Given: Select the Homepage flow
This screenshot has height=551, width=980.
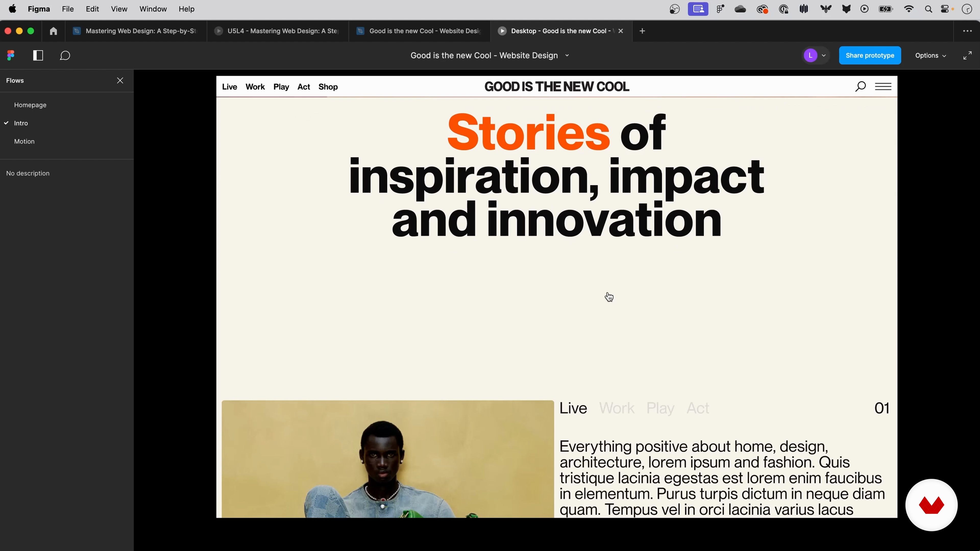Looking at the screenshot, I should pos(30,105).
